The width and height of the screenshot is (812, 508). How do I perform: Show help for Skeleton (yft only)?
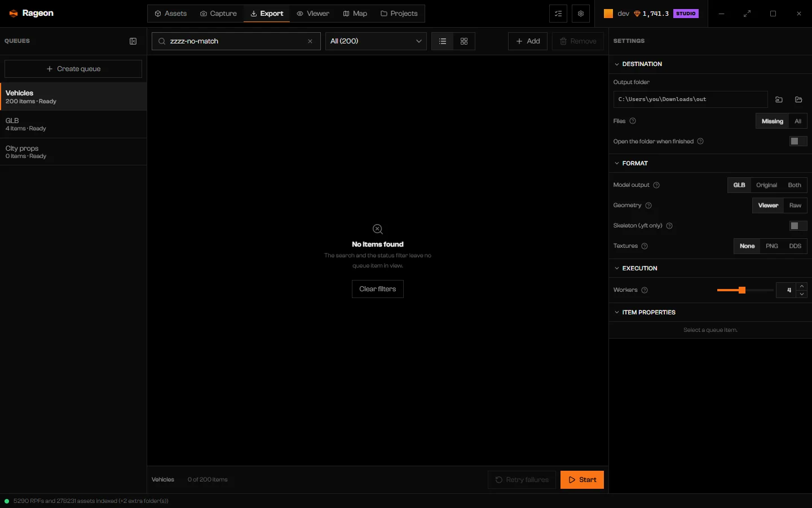pos(669,226)
